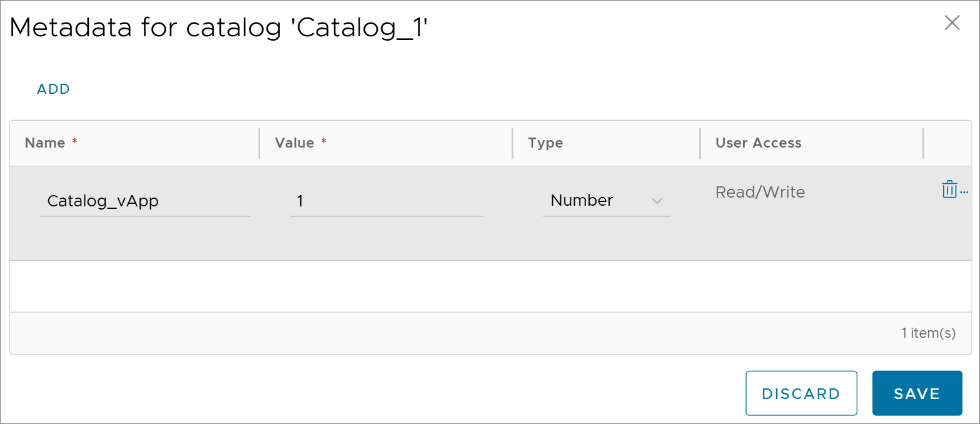
Task: Click the Value field containing 1
Action: coord(386,201)
